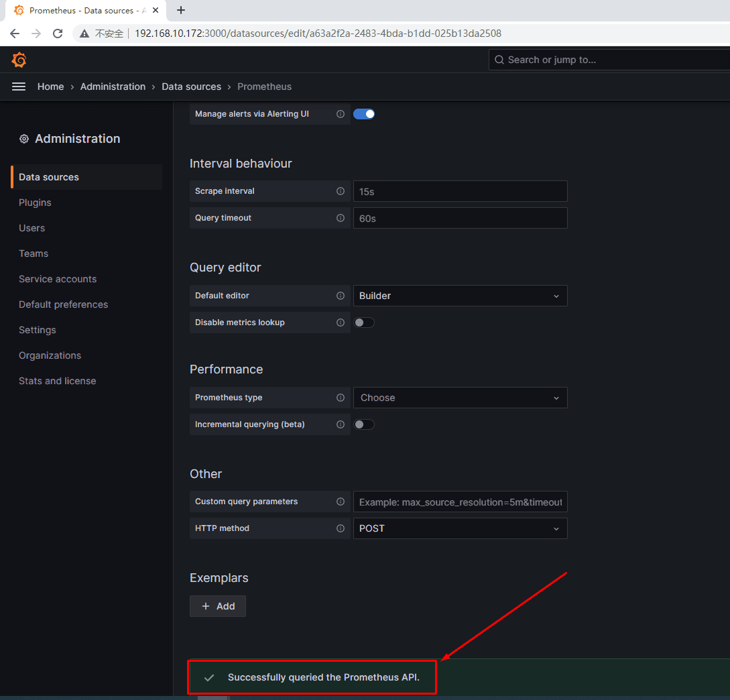
Task: Open the Prometheus type Choose dropdown
Action: click(460, 398)
